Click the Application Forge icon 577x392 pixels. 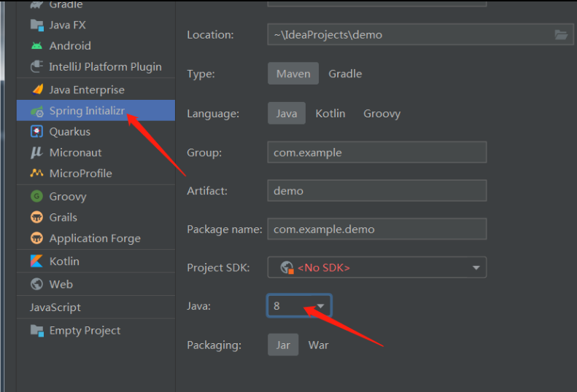pyautogui.click(x=36, y=238)
